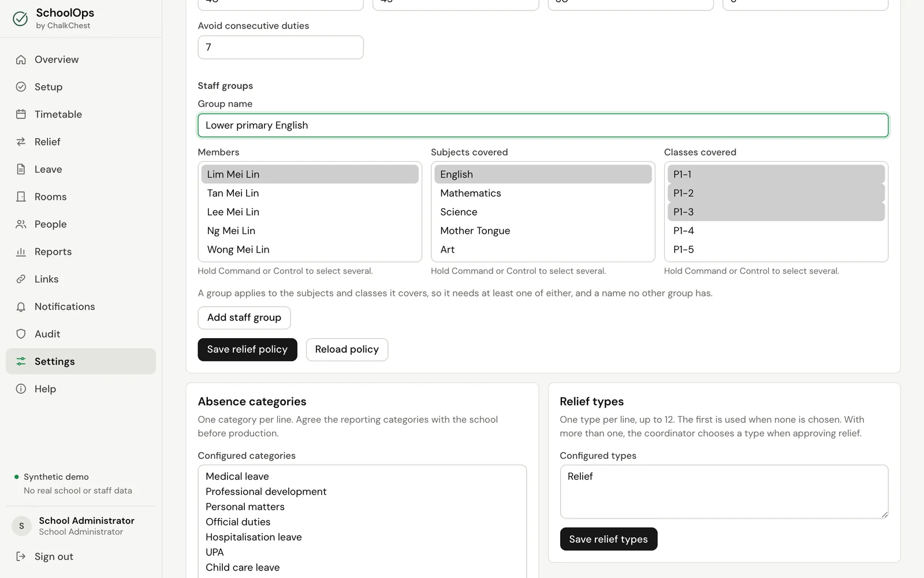Viewport: 924px width, 578px height.
Task: Click the Leave document icon
Action: [x=21, y=169]
